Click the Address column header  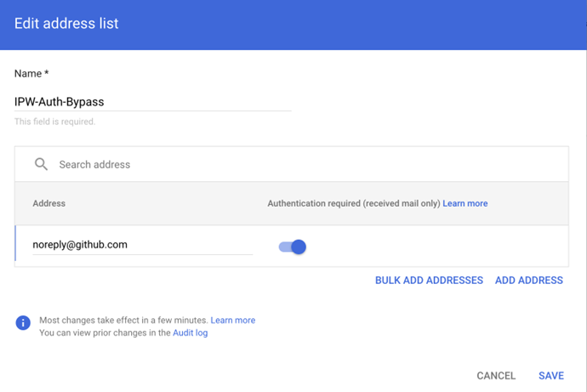[x=48, y=204]
